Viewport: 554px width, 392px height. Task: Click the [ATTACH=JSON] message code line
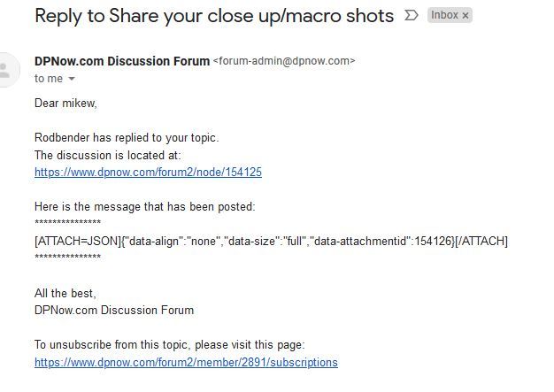271,241
